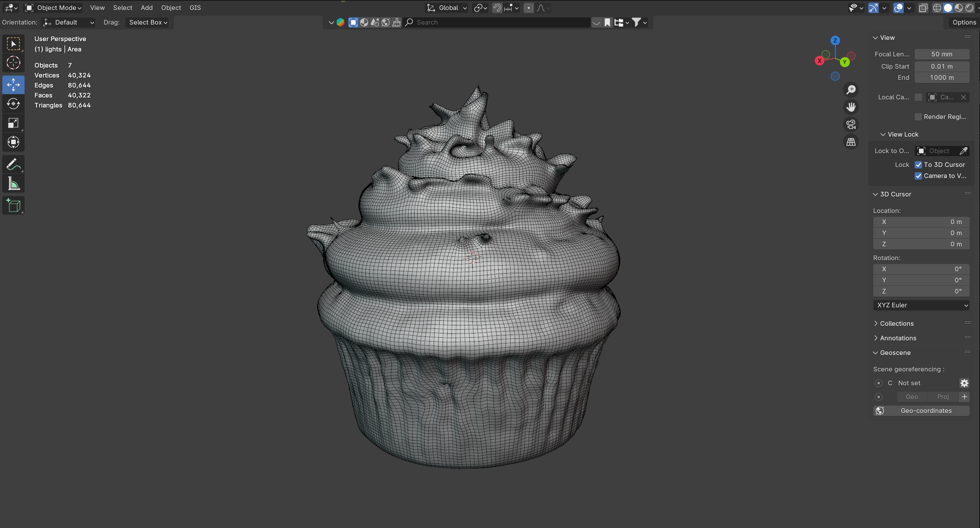The image size is (980, 528).
Task: Click the pan view hand icon
Action: coord(851,107)
